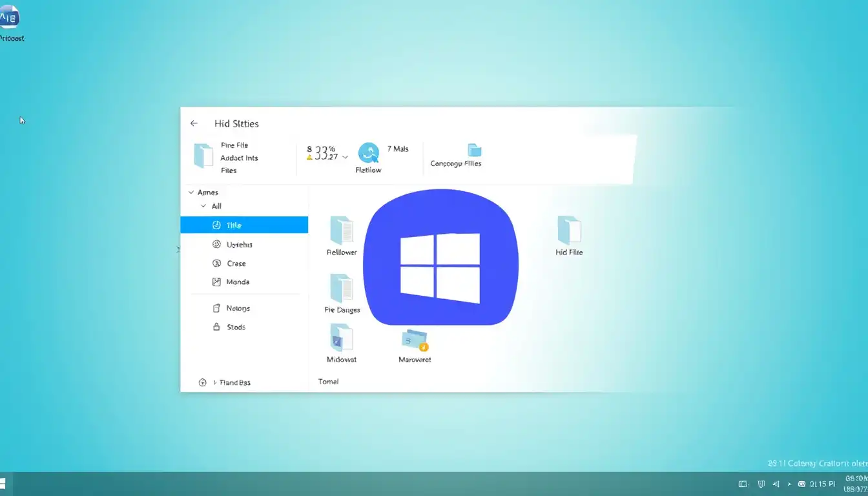
Task: Click the Fland Bas label
Action: (x=235, y=383)
